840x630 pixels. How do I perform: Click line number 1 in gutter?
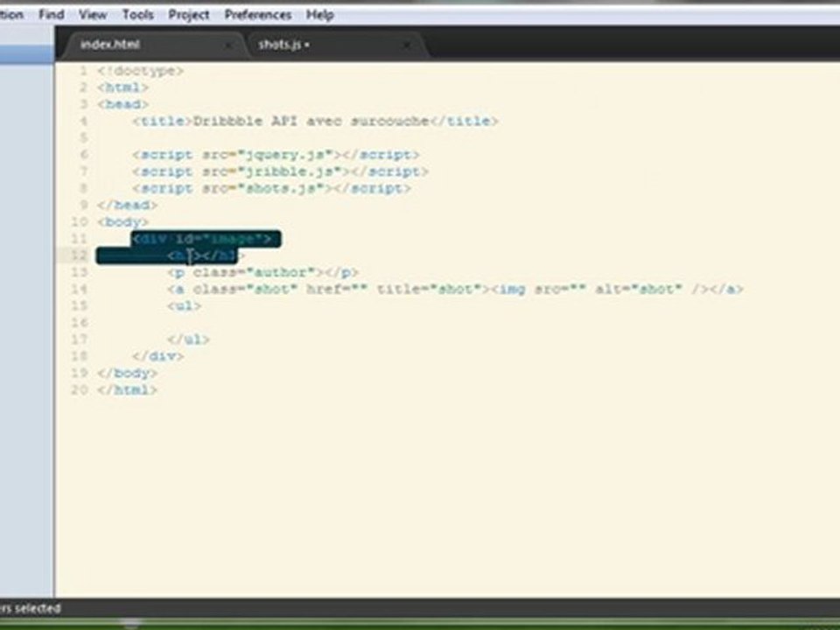point(84,71)
